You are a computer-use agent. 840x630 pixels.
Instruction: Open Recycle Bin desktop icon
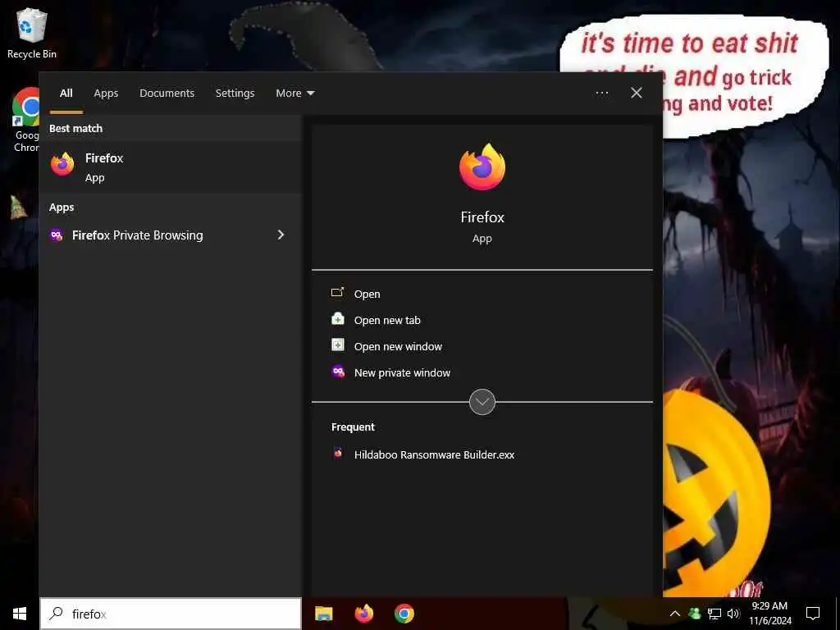(32, 33)
